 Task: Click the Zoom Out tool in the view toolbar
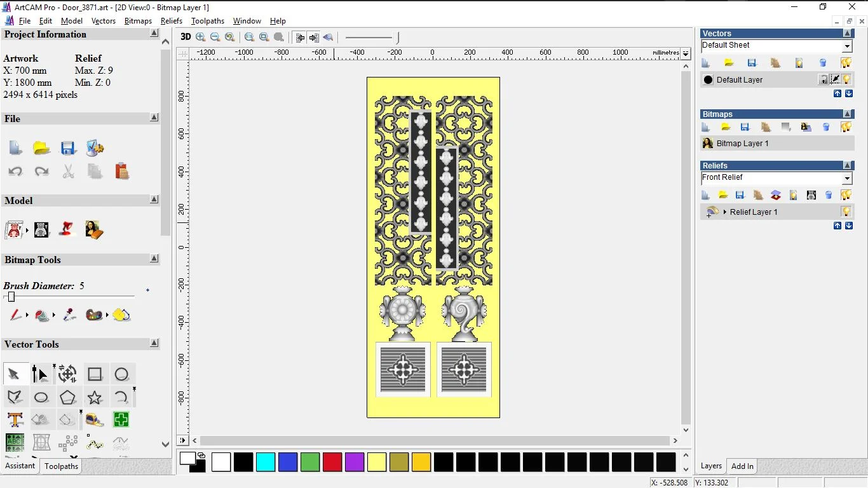point(215,37)
